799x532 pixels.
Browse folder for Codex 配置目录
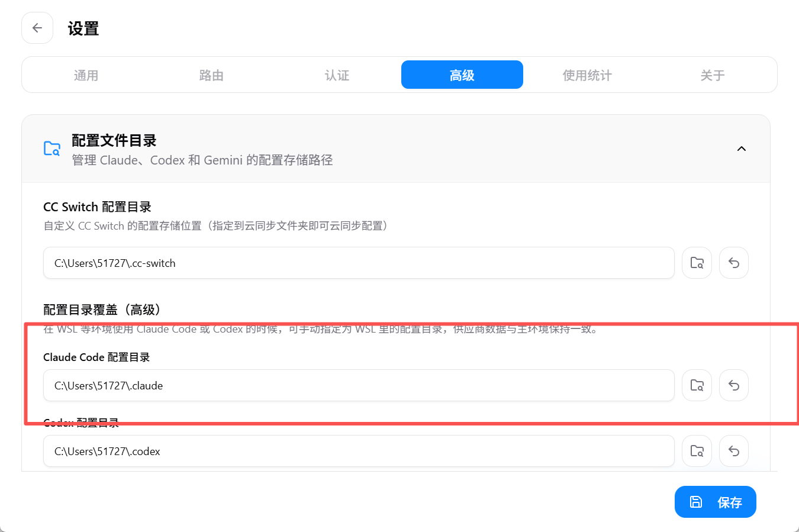point(697,451)
